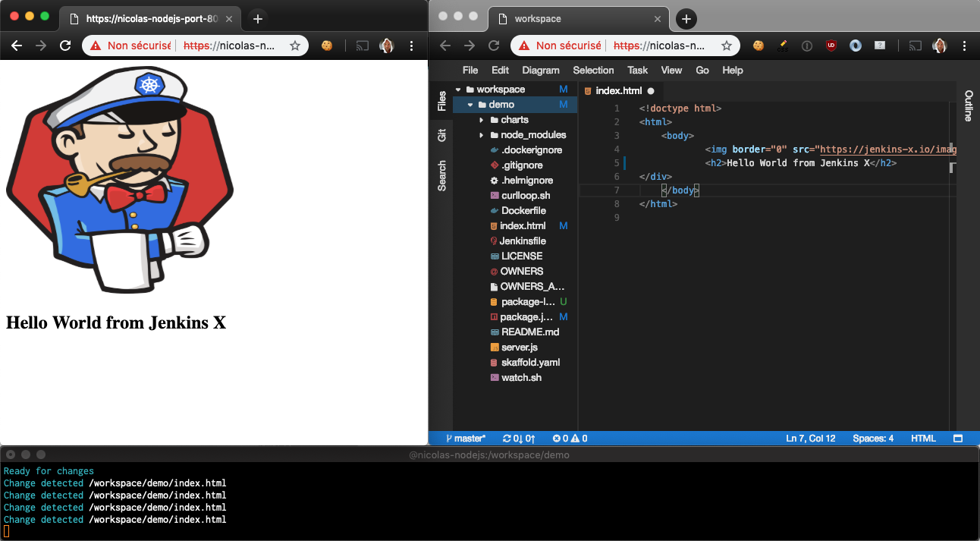Change language mode from HTML in status bar

tap(923, 439)
